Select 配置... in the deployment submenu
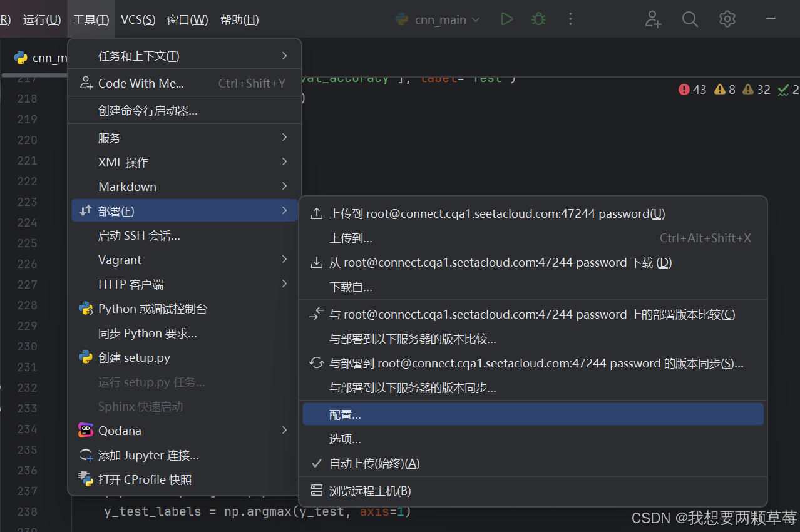The image size is (800, 532). coord(344,414)
